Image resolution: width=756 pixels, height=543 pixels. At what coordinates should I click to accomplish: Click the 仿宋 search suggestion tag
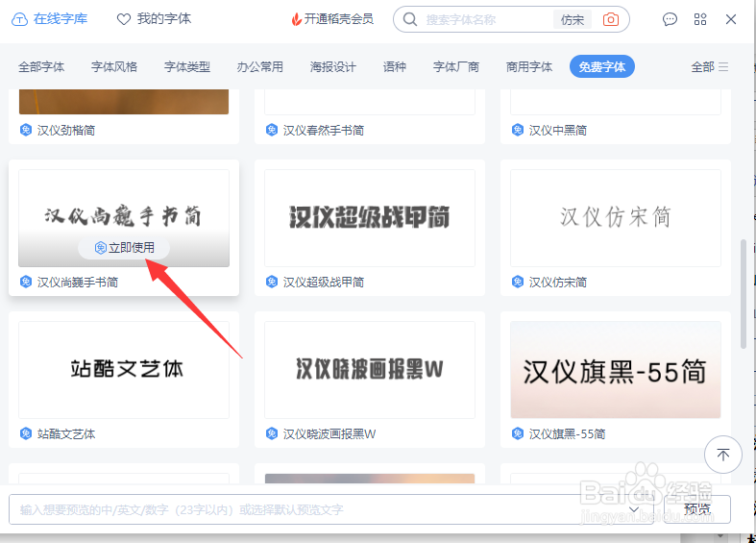[573, 20]
